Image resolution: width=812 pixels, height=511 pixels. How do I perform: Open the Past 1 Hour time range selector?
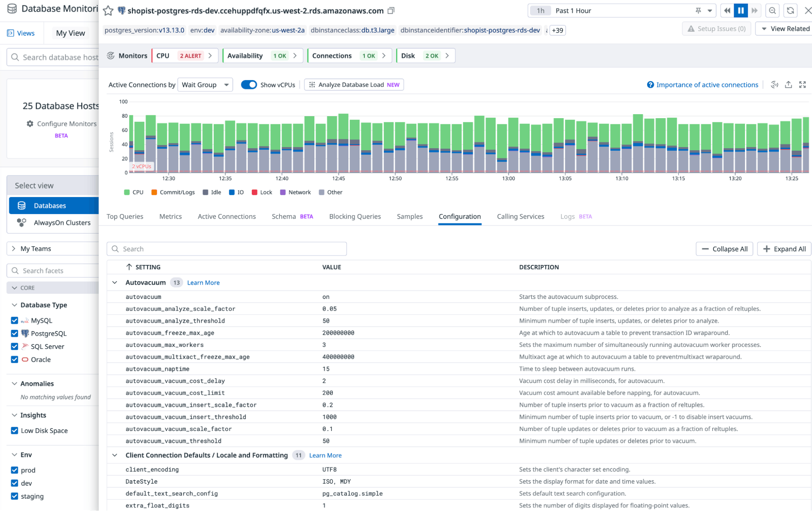tap(573, 10)
